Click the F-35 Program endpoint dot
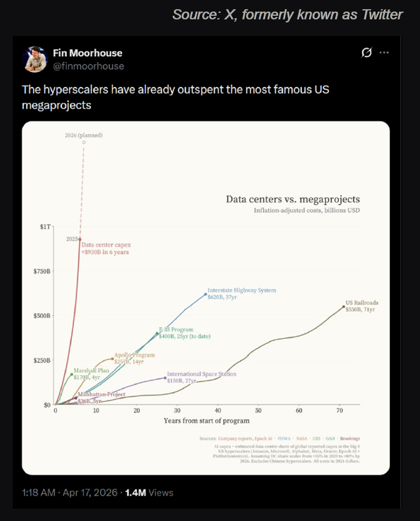 pos(157,333)
